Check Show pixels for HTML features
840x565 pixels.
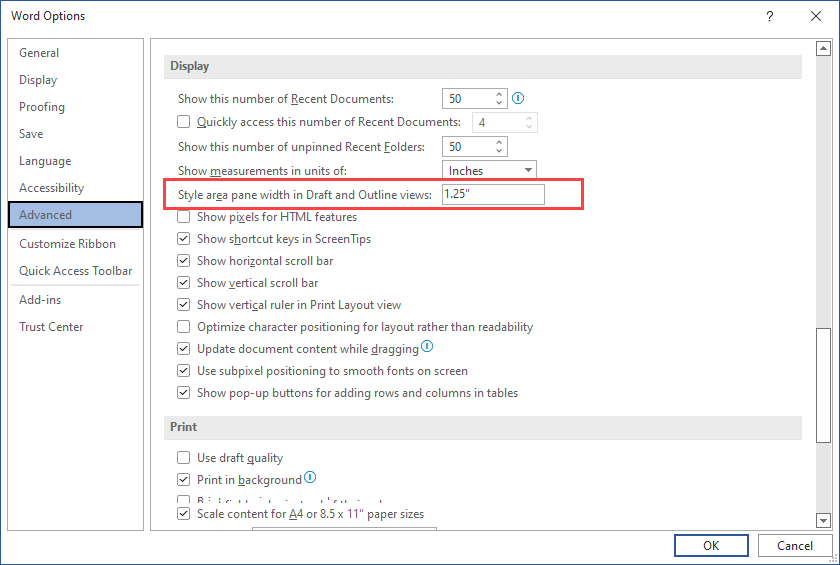(183, 216)
